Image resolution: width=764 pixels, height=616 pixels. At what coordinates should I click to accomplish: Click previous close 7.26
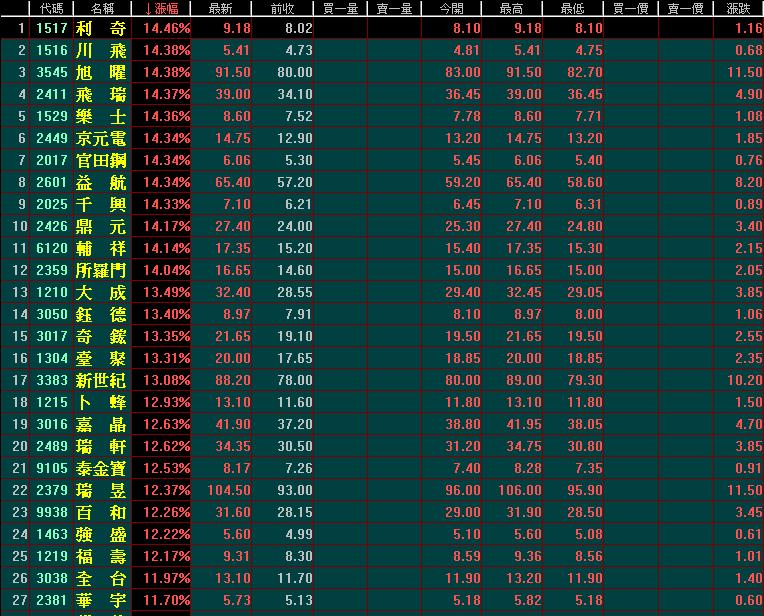[299, 468]
